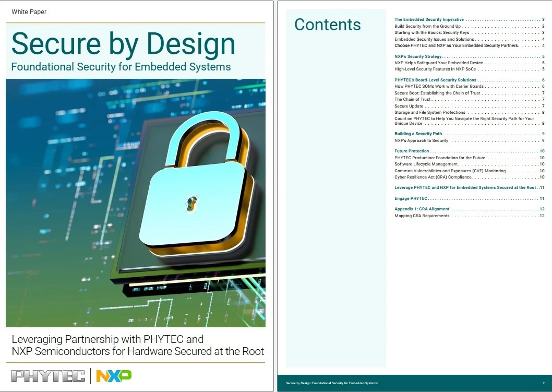Viewport: 552px width, 392px height.
Task: Click the footer text 'Secure by Design: Foundational Security'
Action: coord(332,383)
